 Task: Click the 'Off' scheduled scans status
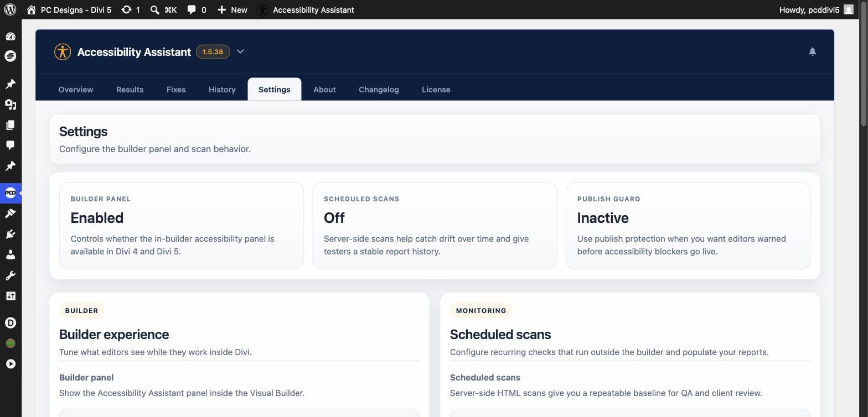coord(334,218)
